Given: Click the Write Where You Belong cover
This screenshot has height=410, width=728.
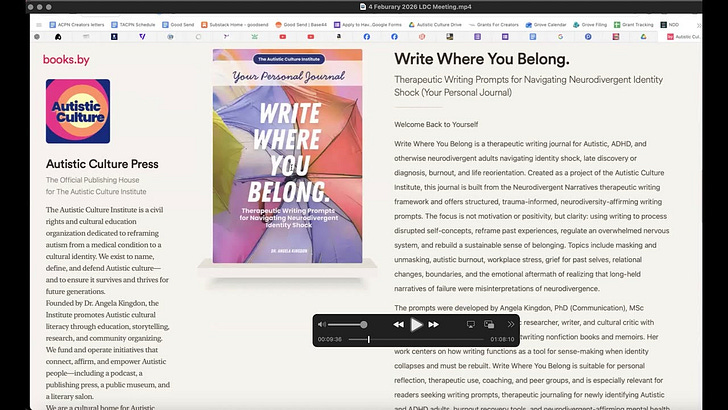Looking at the screenshot, I should (287, 156).
